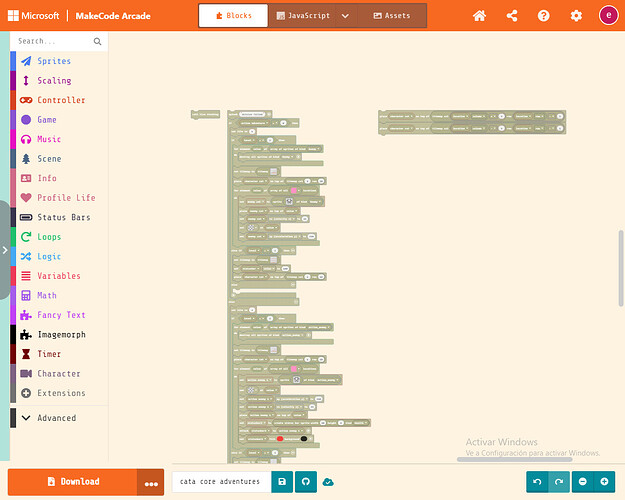Screen dimensions: 625x500
Task: Go to the MakeCode home screen
Action: coord(480,16)
